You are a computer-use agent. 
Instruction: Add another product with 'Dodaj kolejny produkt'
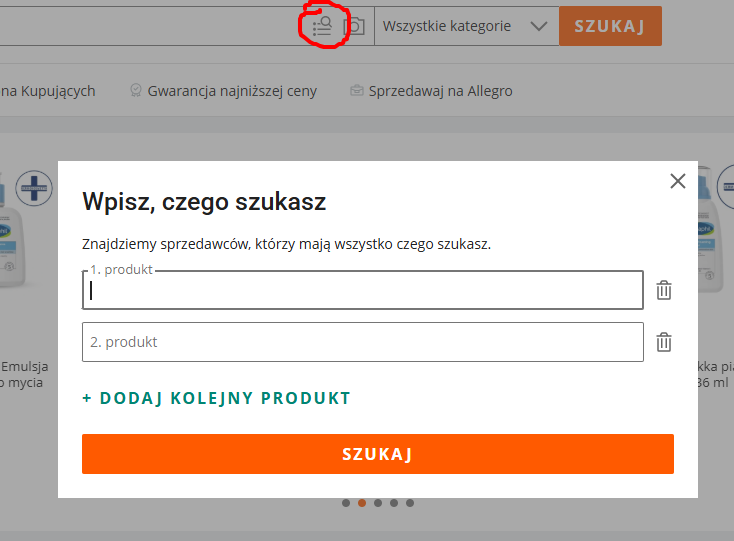click(x=217, y=398)
